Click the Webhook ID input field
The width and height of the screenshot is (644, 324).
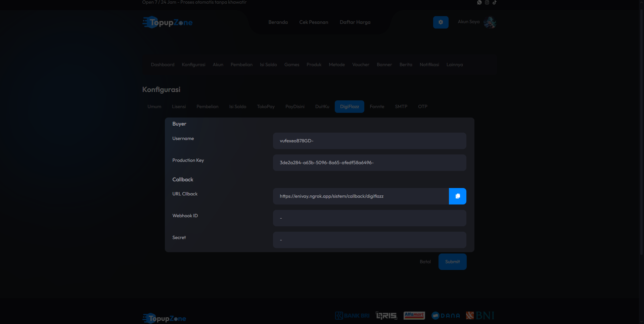pyautogui.click(x=369, y=218)
